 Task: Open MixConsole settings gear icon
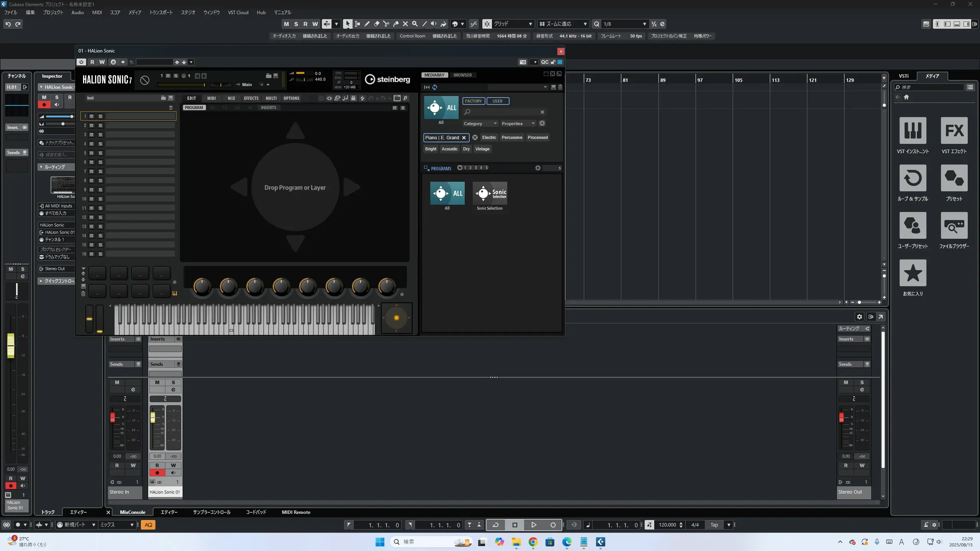coord(859,317)
